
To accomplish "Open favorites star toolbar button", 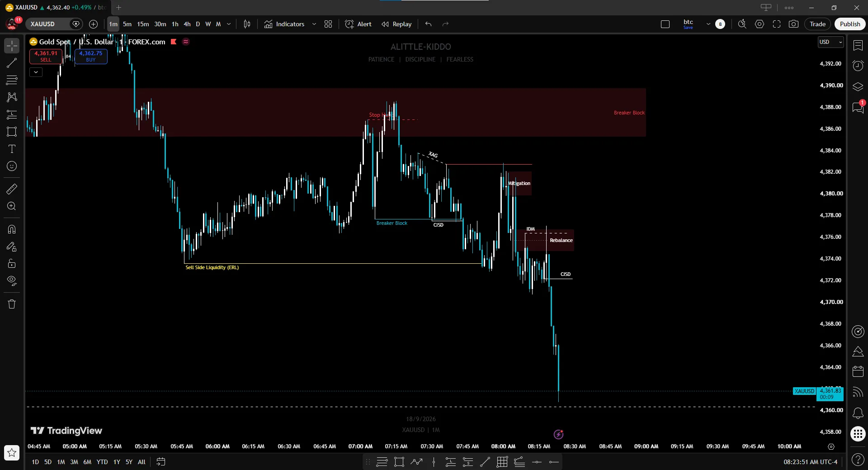I will pyautogui.click(x=12, y=452).
